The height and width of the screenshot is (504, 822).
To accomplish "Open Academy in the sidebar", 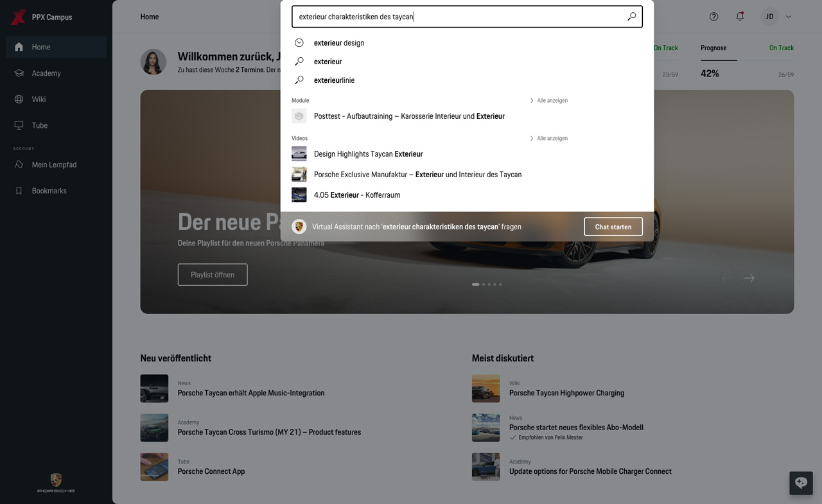I will pyautogui.click(x=57, y=73).
